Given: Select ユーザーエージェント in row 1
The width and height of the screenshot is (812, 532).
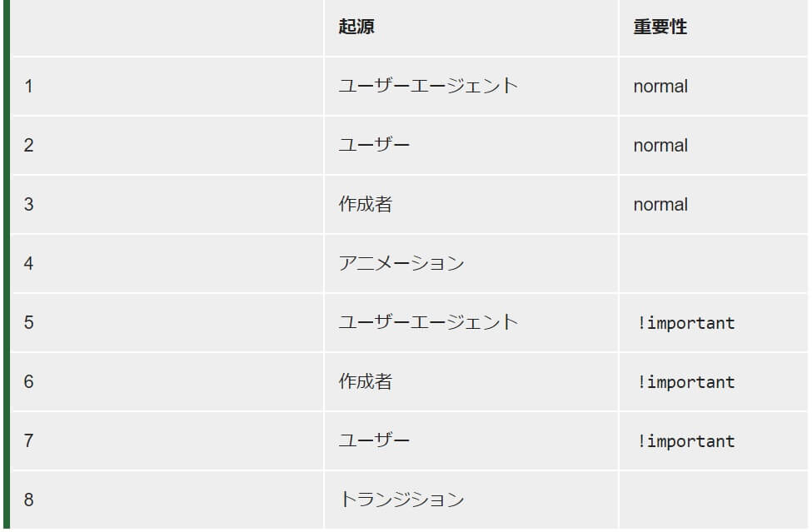Looking at the screenshot, I should 428,86.
